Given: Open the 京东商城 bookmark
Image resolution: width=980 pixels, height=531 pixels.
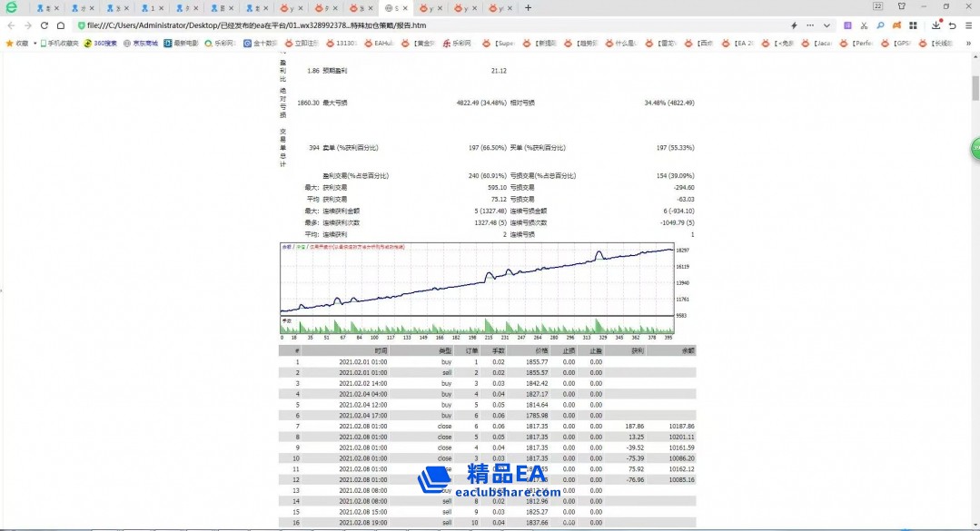Looking at the screenshot, I should [x=141, y=43].
